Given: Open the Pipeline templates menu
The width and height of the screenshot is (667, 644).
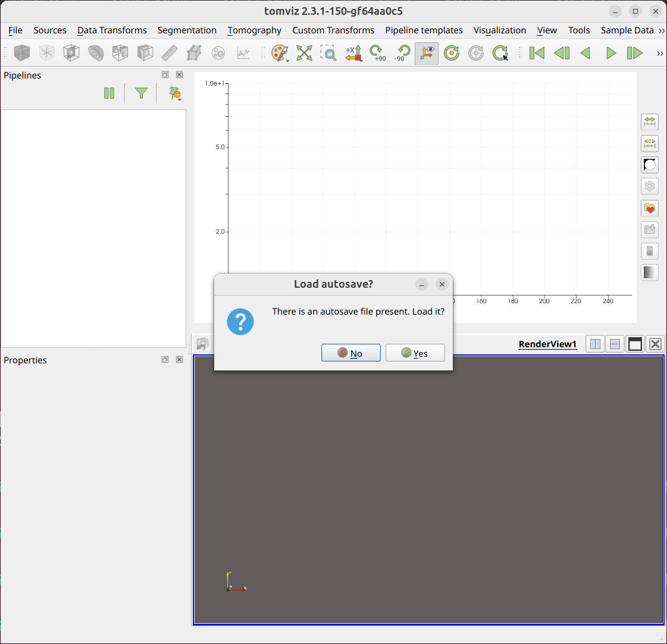Looking at the screenshot, I should [x=424, y=30].
